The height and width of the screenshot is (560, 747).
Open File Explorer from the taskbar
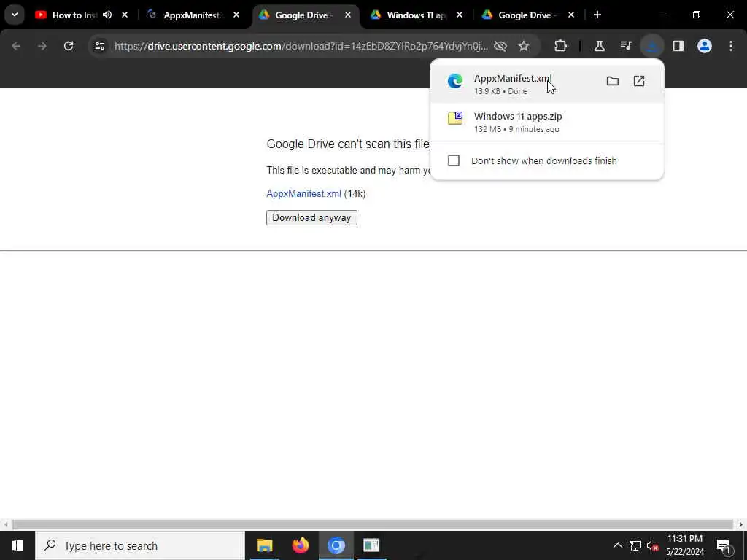coord(264,545)
